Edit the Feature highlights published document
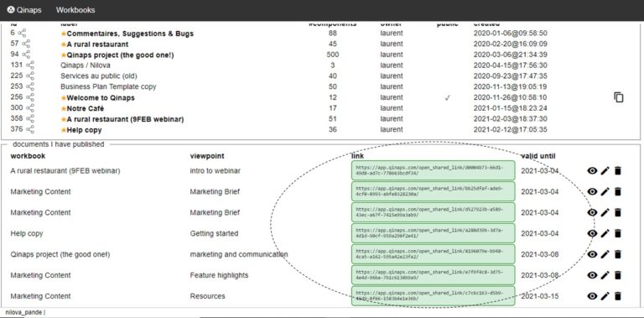This screenshot has width=644, height=318. pyautogui.click(x=605, y=275)
